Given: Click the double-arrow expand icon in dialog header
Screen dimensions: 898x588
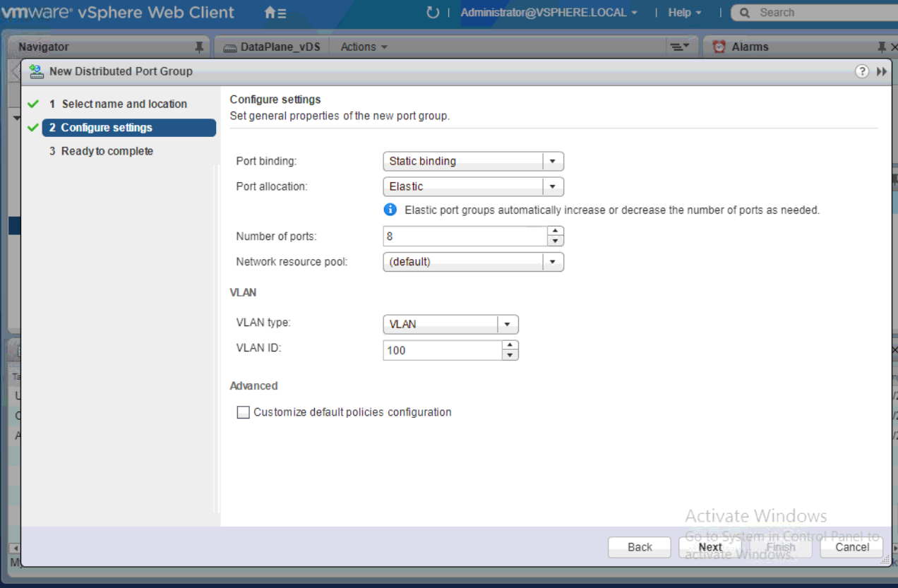Looking at the screenshot, I should pos(881,71).
